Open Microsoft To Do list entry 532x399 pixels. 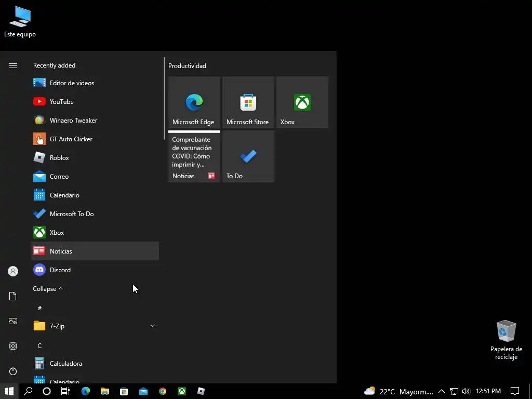[95, 214]
